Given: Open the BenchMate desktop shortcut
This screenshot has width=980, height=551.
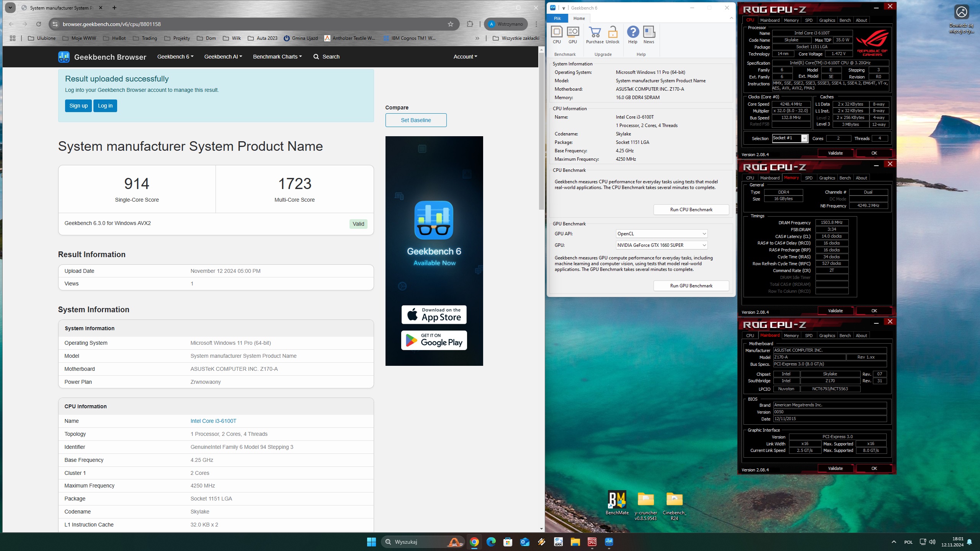Looking at the screenshot, I should pos(617,503).
